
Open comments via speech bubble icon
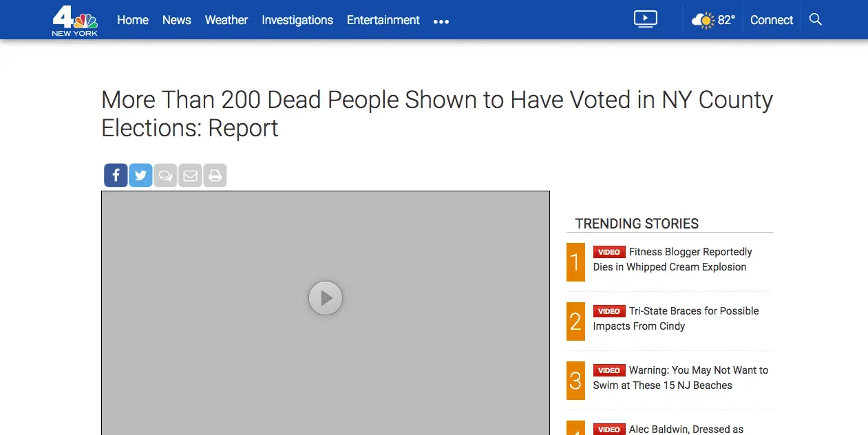pos(165,176)
